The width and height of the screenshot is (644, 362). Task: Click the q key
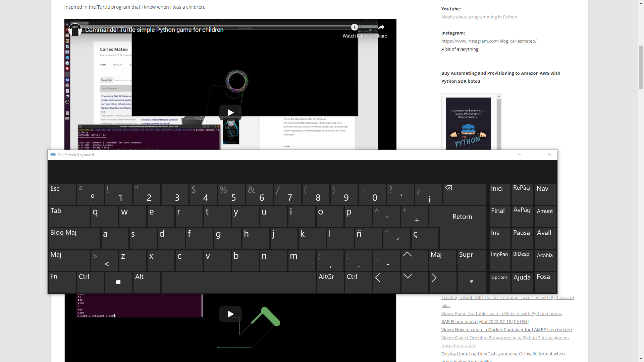point(104,216)
